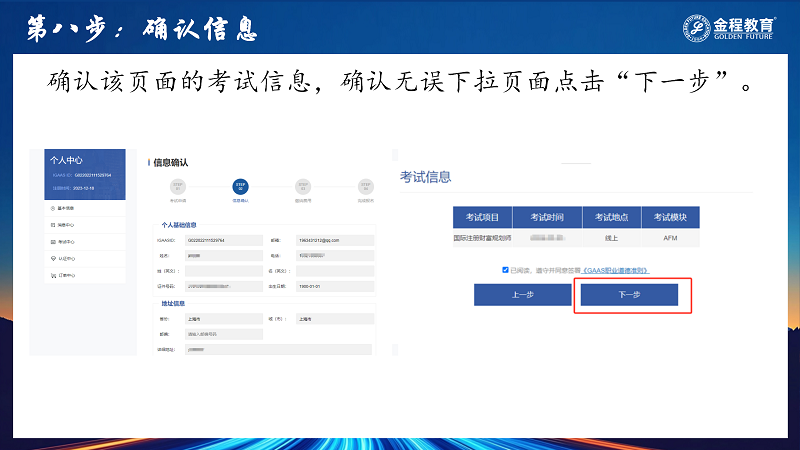Click the empty 名（英文）input field

[335, 271]
